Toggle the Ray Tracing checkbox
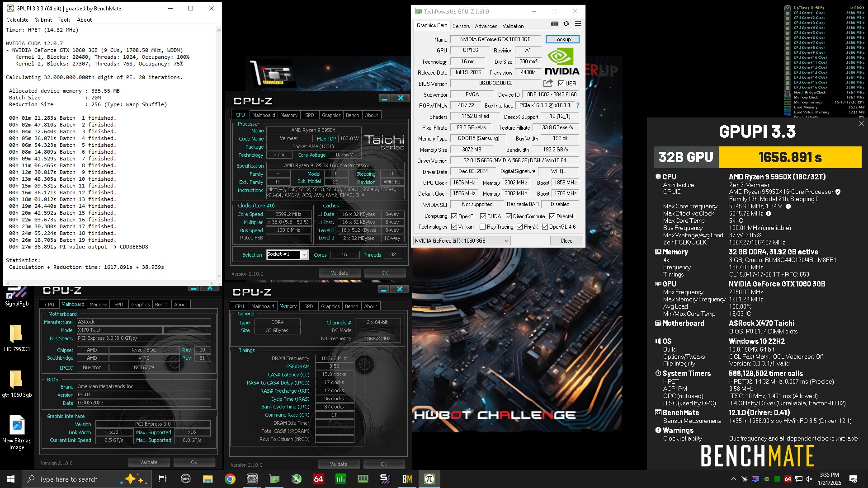 [x=482, y=227]
